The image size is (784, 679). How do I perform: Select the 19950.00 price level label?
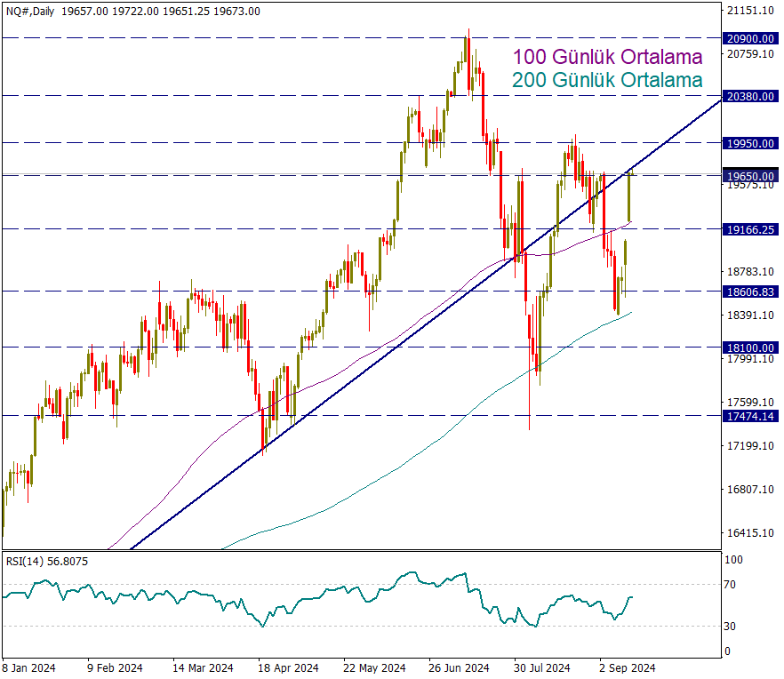750,143
